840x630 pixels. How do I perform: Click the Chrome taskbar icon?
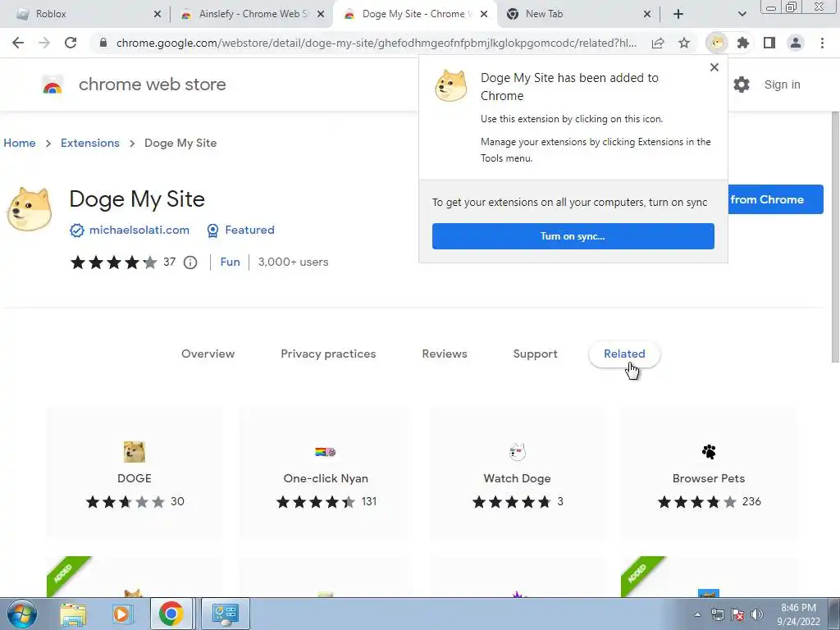(x=171, y=614)
